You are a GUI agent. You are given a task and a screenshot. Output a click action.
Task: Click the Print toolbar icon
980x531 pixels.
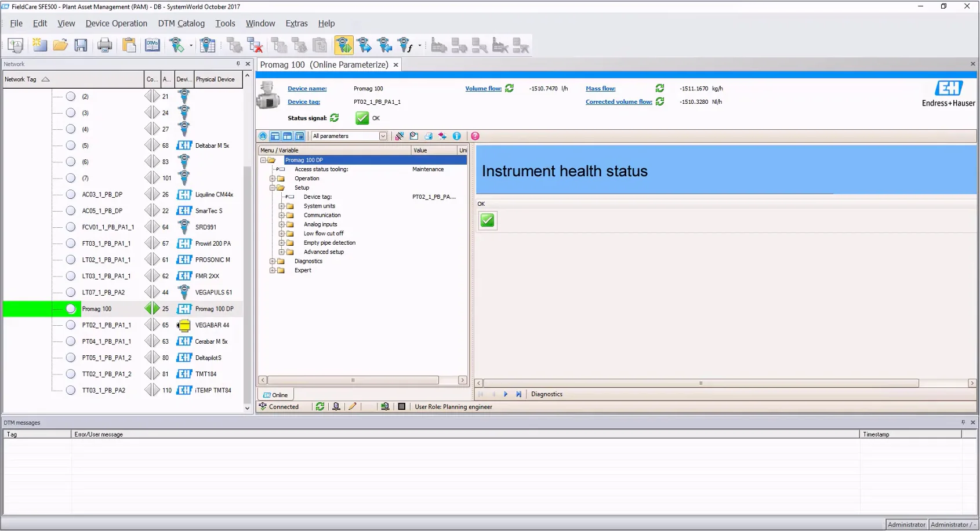pos(105,45)
